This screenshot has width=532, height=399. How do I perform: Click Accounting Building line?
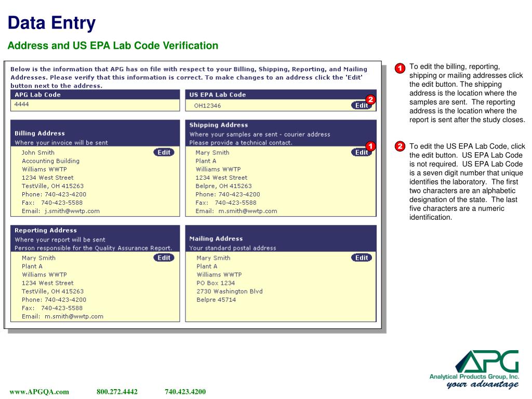click(50, 161)
